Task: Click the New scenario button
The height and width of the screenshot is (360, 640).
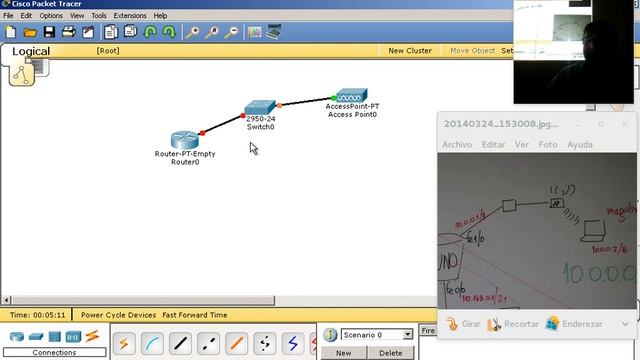Action: coord(344,353)
